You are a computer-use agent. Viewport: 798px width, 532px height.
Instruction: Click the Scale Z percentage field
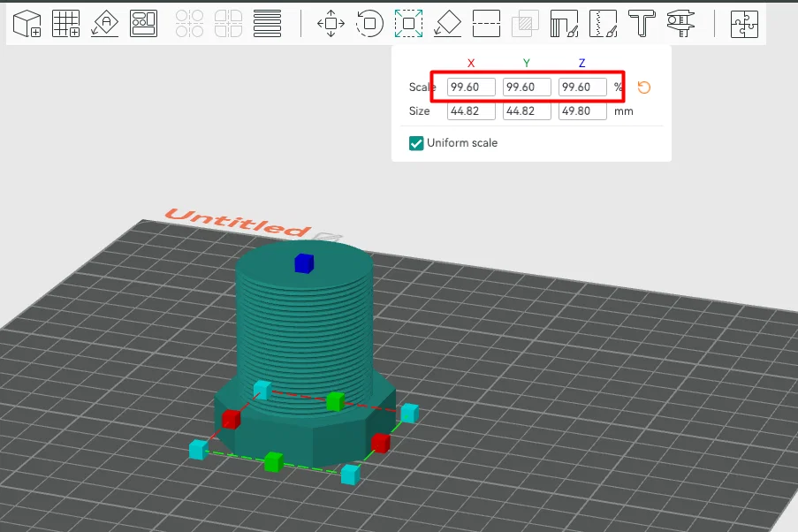tap(582, 87)
